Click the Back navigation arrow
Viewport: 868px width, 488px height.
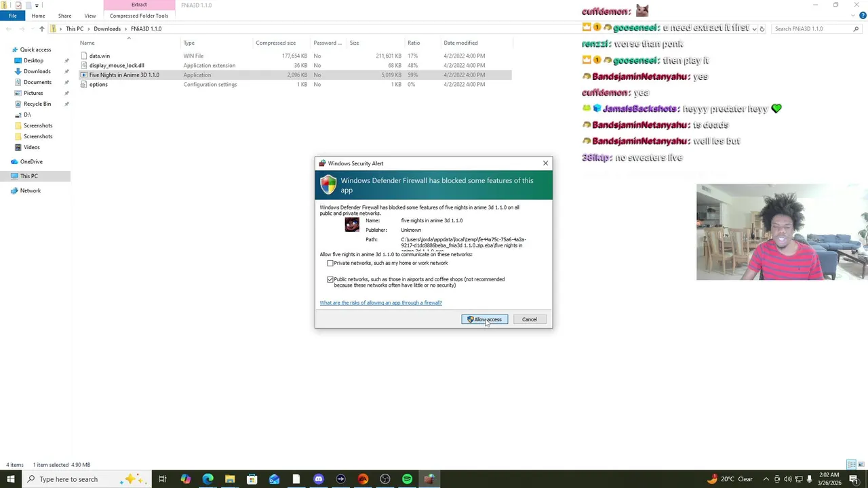[8, 28]
